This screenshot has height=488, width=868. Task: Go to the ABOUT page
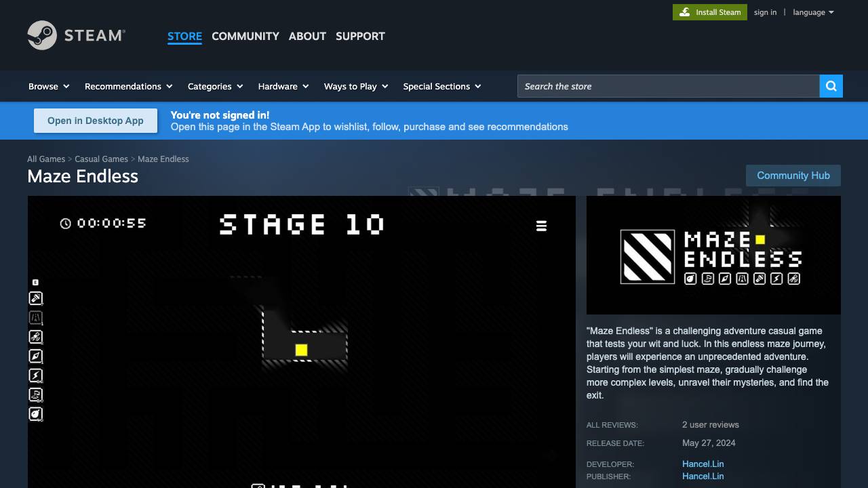click(307, 36)
